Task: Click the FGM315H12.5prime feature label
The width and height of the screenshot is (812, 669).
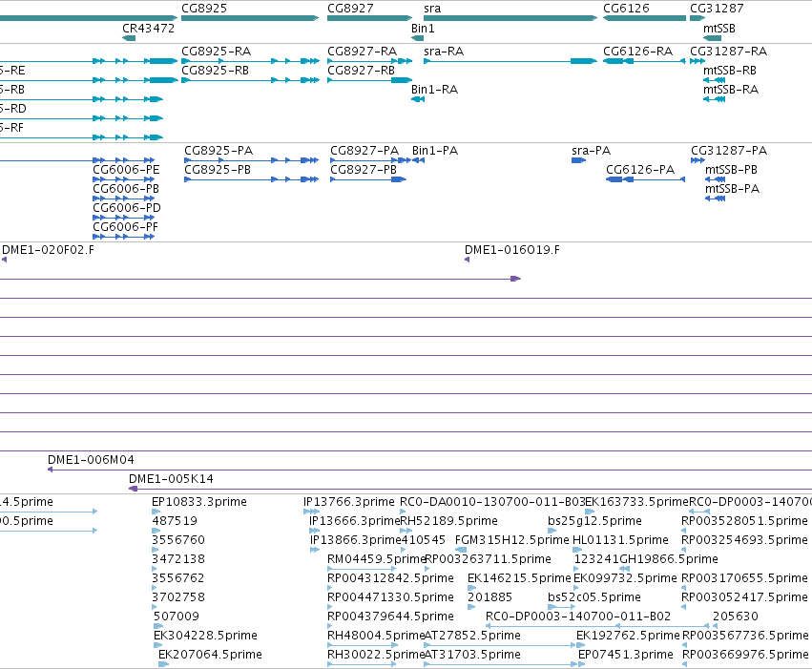Action: 511,540
